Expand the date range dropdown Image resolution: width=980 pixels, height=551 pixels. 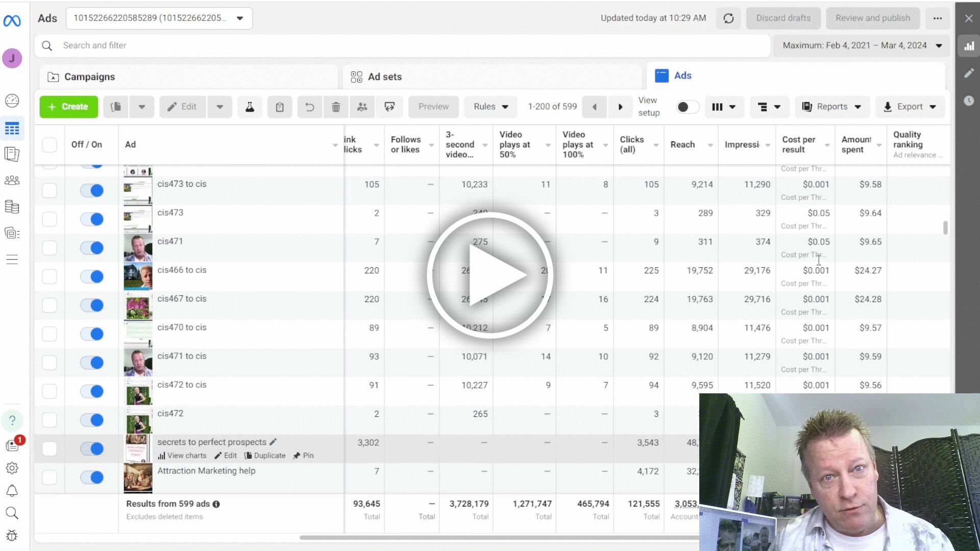(862, 45)
